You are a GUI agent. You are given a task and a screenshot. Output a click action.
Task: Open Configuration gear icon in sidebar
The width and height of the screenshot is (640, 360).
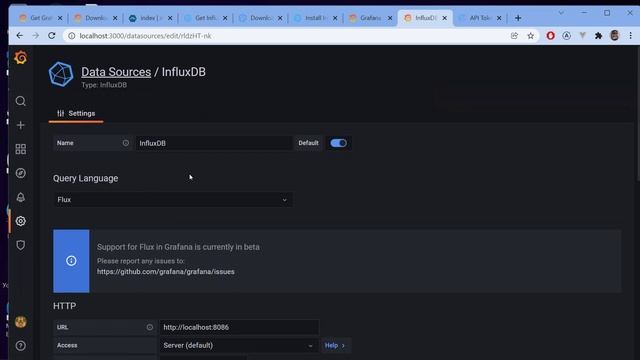[20, 221]
